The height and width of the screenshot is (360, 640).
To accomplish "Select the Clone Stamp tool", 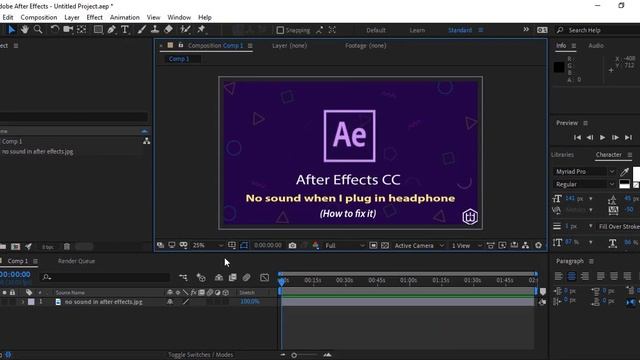I will coord(155,29).
